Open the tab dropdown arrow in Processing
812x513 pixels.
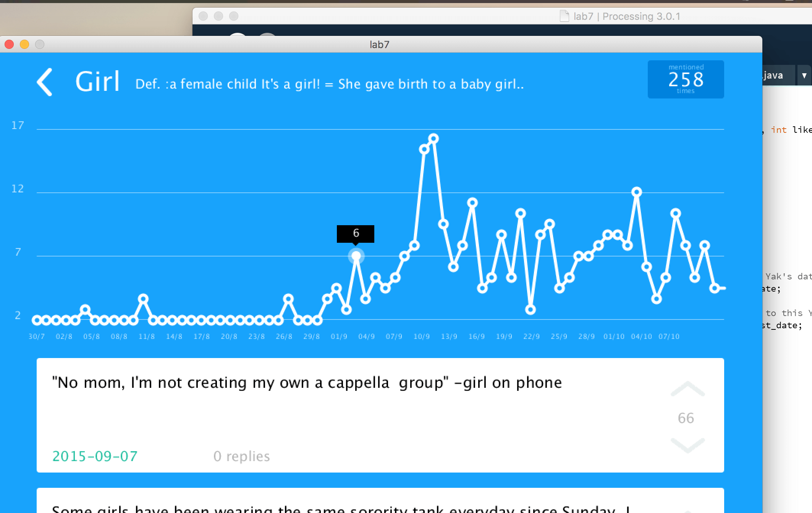click(804, 76)
